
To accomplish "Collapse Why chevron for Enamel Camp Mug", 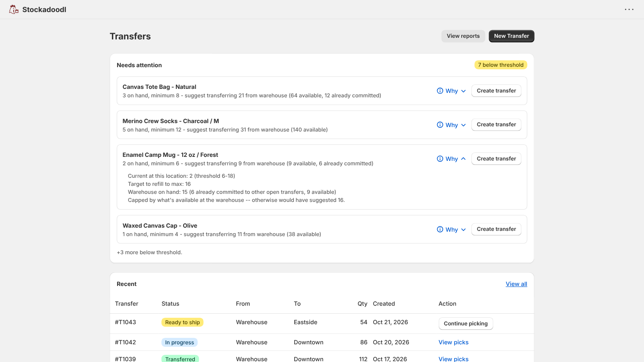I will 463,159.
